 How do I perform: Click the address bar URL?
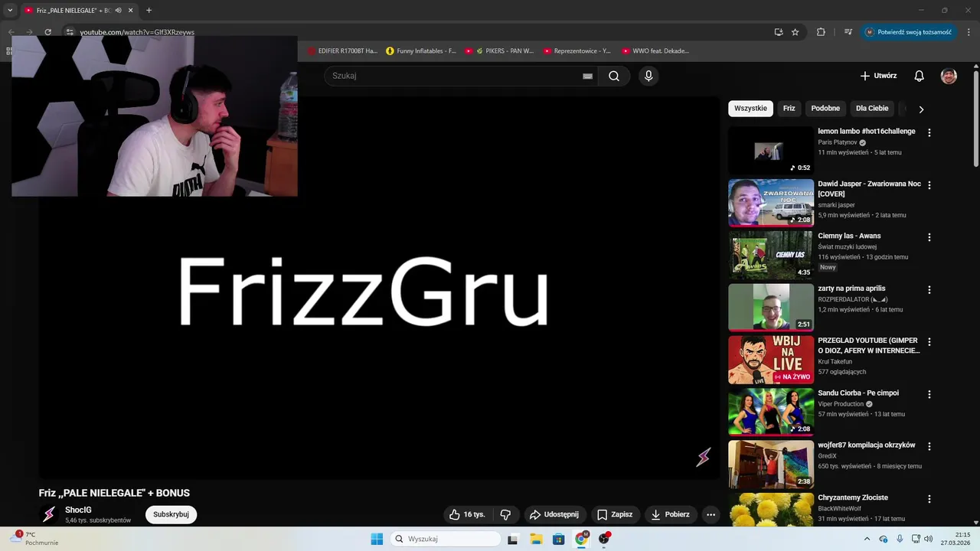click(137, 32)
